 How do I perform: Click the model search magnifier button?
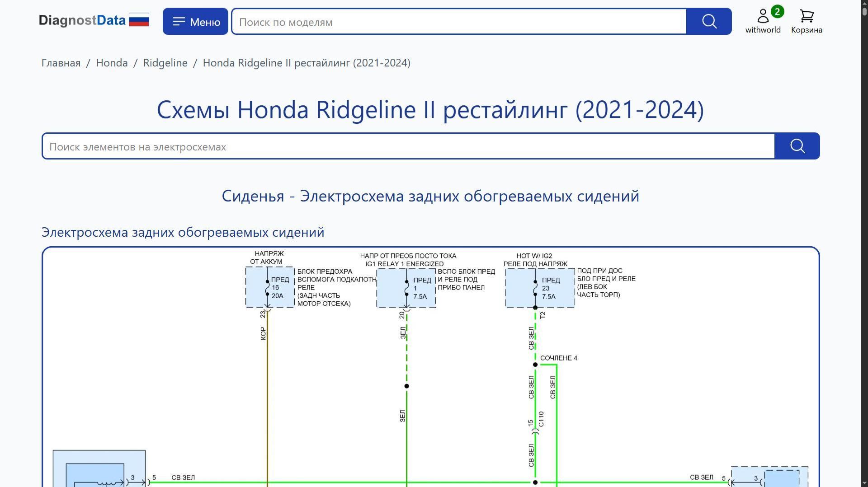(x=709, y=21)
